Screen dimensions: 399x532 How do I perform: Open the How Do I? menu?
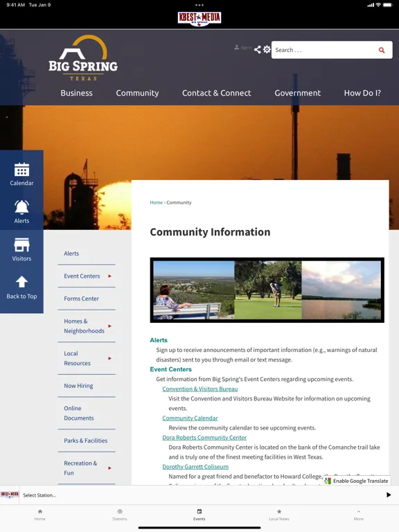coord(362,93)
